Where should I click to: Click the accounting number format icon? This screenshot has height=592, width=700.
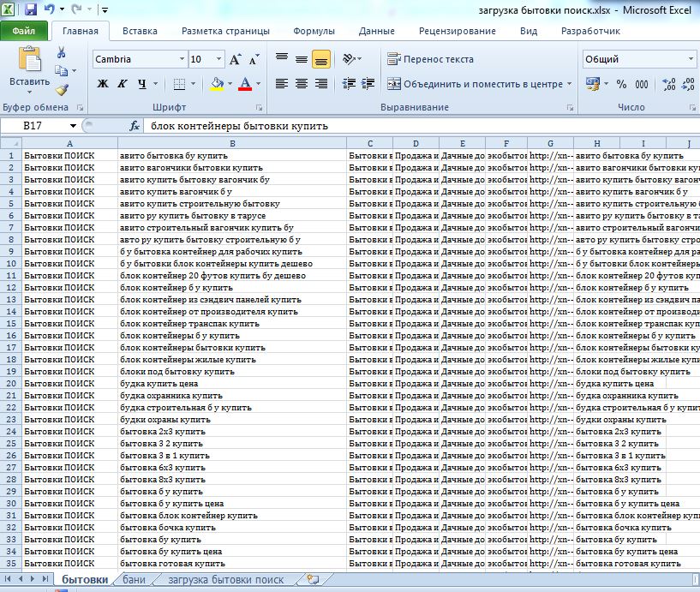click(x=593, y=84)
